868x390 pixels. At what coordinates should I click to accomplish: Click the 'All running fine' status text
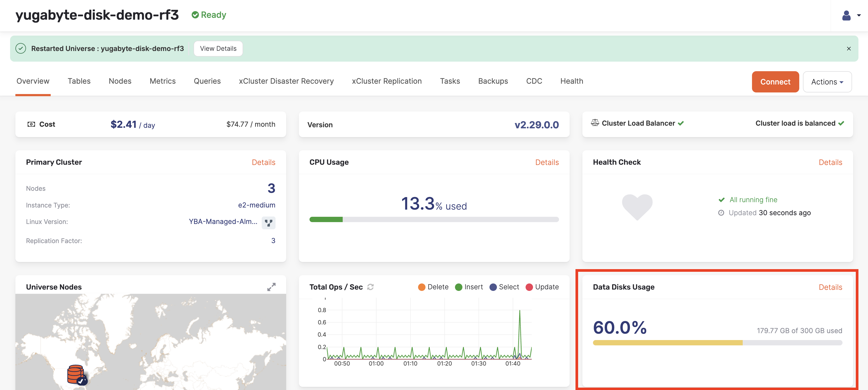(x=753, y=200)
